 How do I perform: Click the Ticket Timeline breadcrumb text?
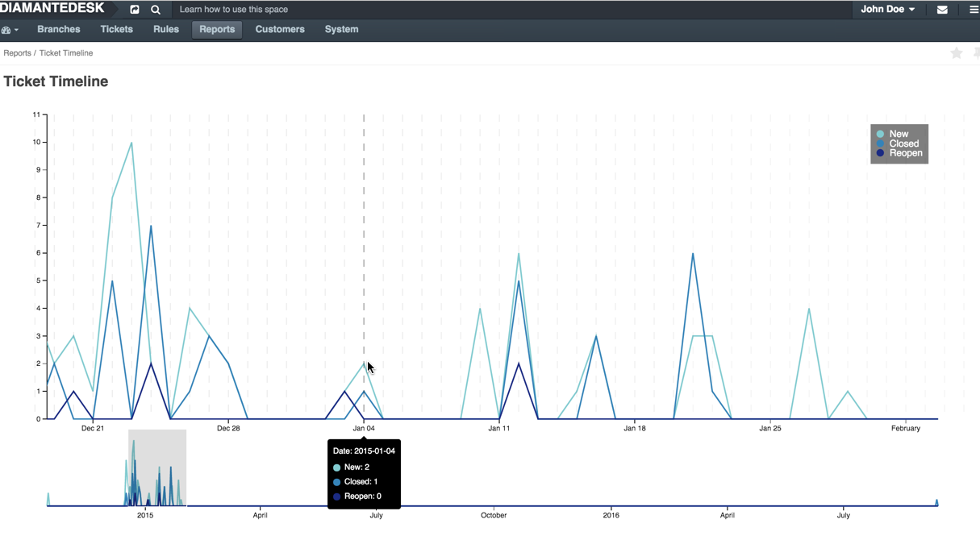point(66,53)
